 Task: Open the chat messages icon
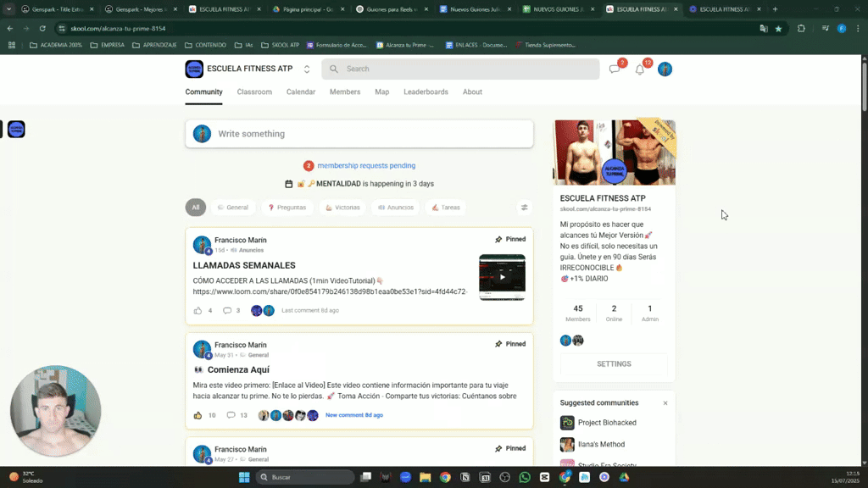point(614,69)
